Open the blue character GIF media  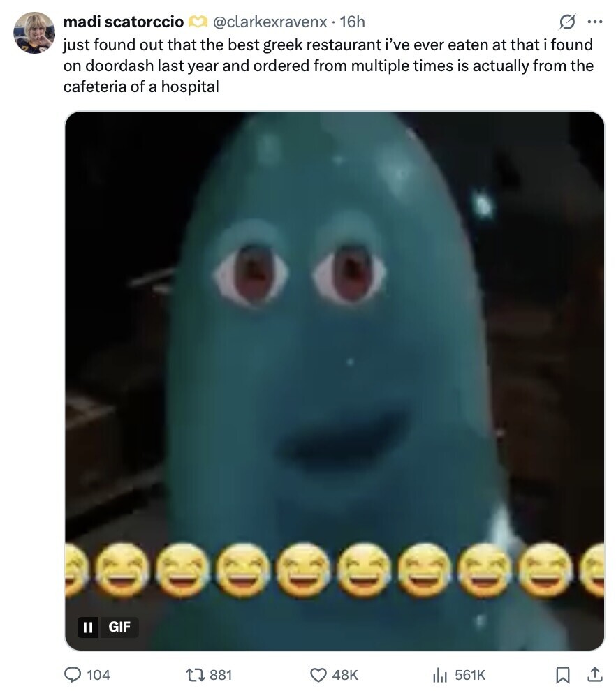coord(335,381)
